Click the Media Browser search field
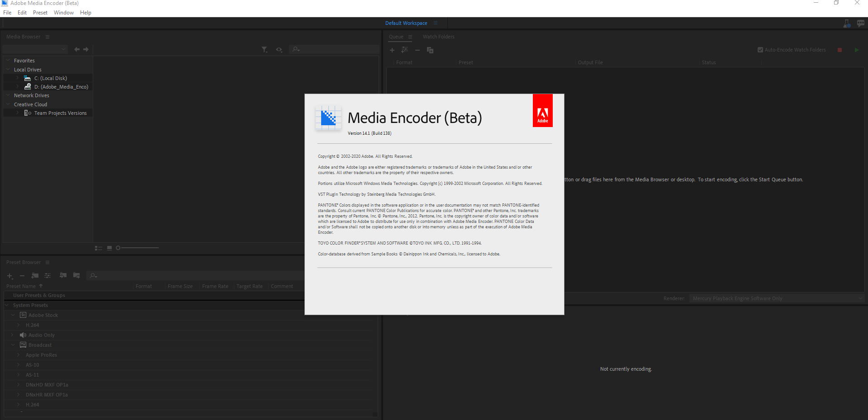 coord(335,49)
